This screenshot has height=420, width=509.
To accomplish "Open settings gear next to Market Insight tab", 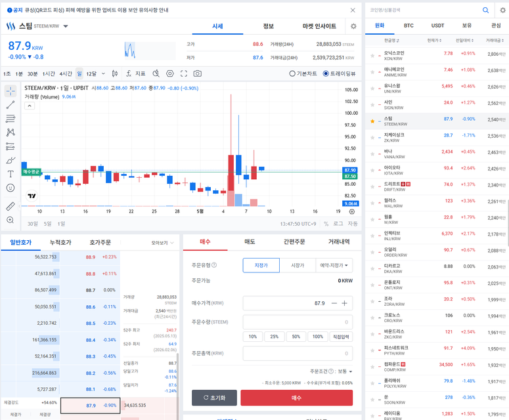I will click(x=353, y=26).
